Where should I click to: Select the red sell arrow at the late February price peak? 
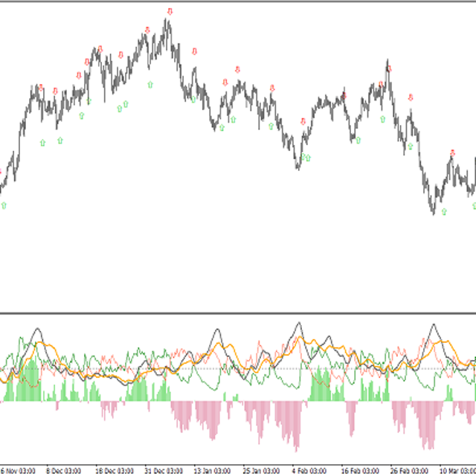pos(388,68)
